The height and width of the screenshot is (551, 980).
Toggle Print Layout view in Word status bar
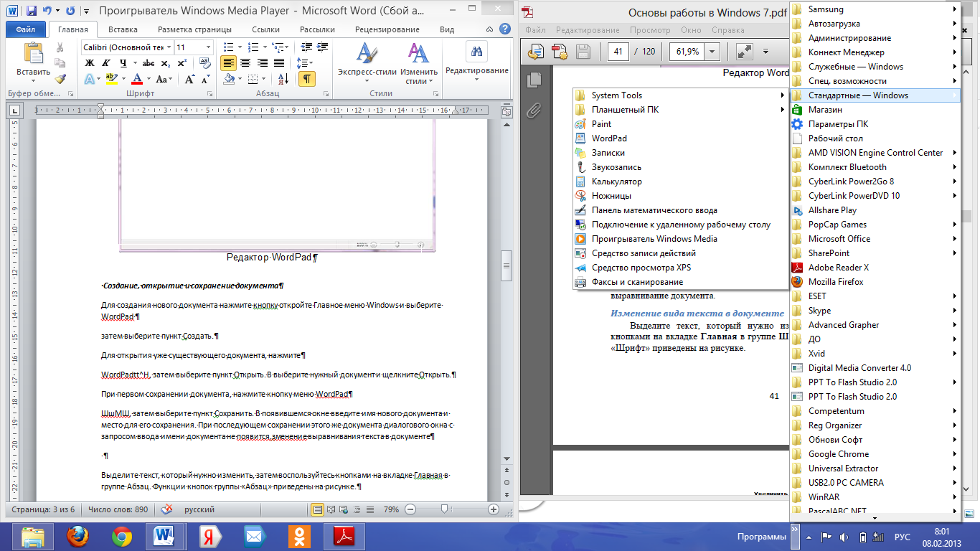(x=318, y=509)
